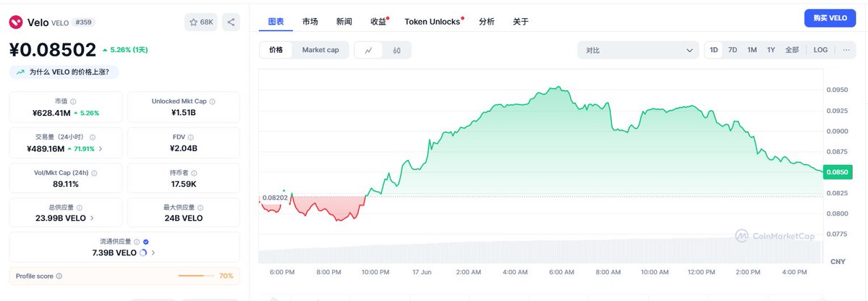The image size is (868, 301).
Task: Click info icon next to Unlocked Mkt Cap
Action: tap(212, 102)
